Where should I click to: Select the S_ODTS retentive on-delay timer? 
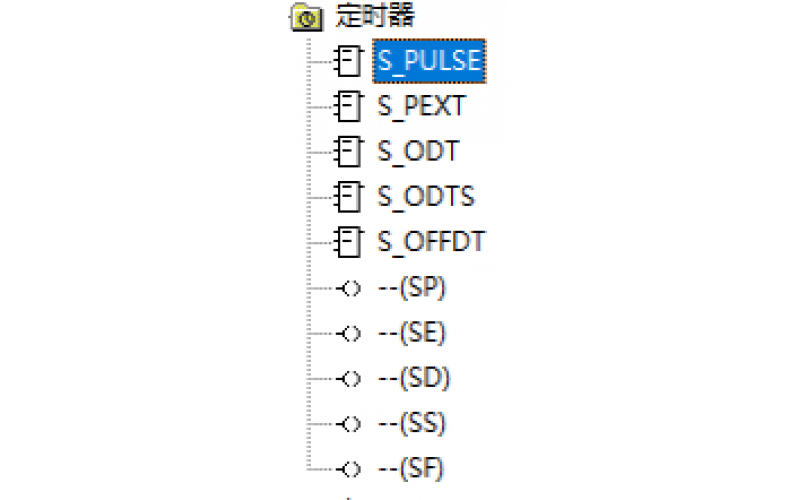[x=426, y=196]
